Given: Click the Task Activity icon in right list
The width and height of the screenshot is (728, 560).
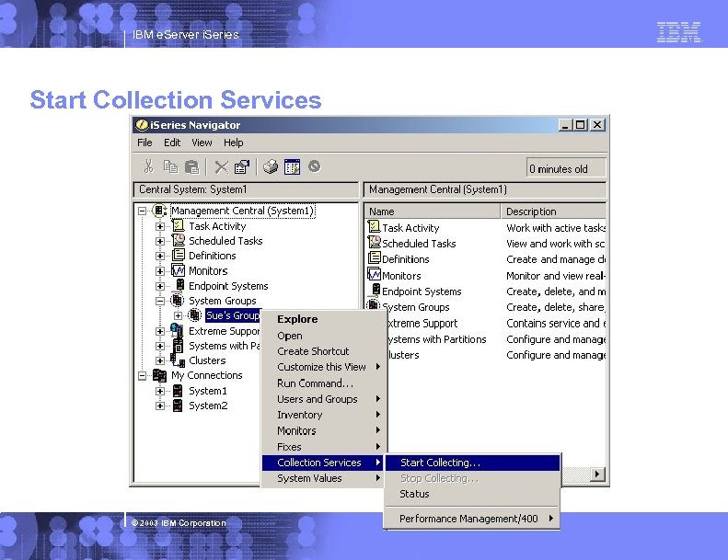Looking at the screenshot, I should pos(374,227).
